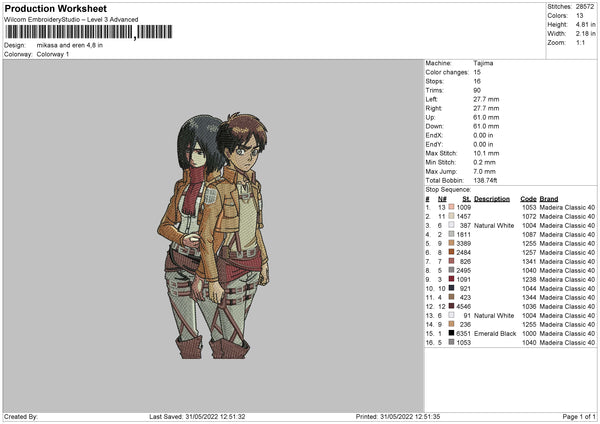Click the dark red swatch beside stitch count 1091
The image size is (600, 424).
point(452,279)
